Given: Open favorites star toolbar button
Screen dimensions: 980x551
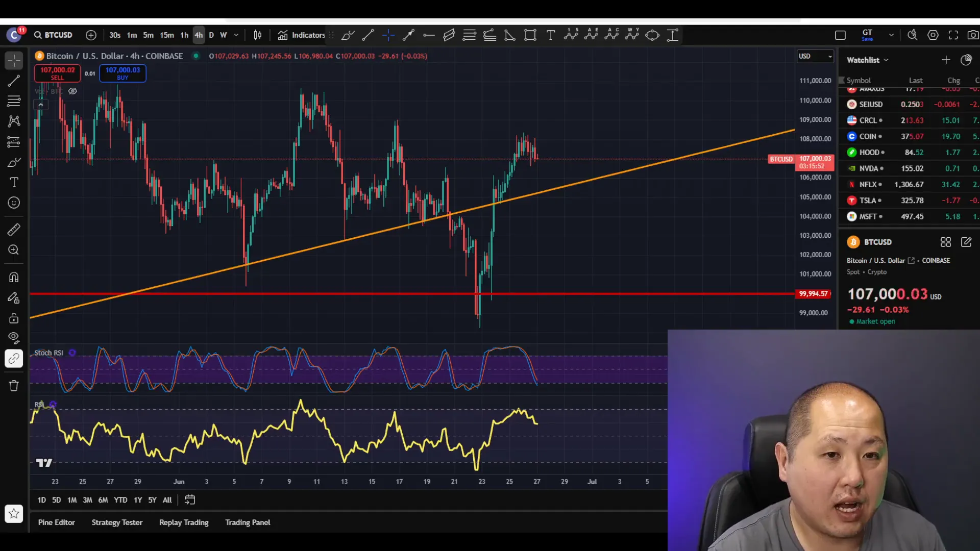Looking at the screenshot, I should (x=14, y=514).
